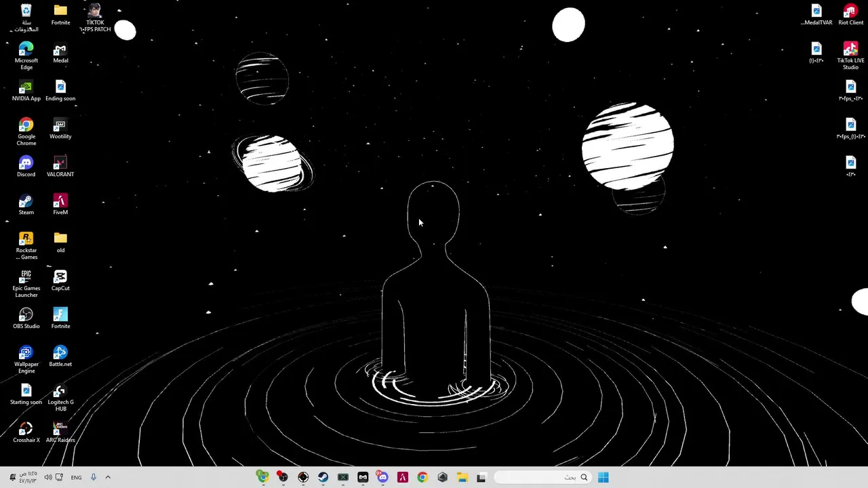This screenshot has width=868, height=488.
Task: Click the microphone tray icon
Action: [x=94, y=477]
